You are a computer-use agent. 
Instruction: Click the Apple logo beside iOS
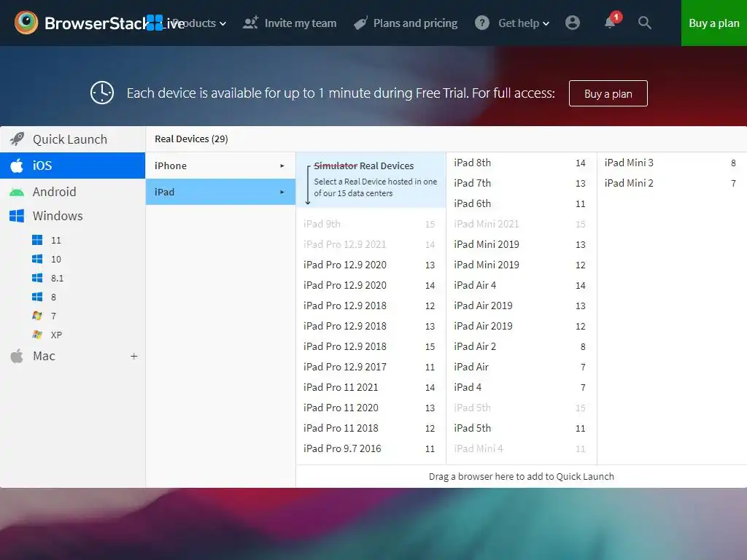click(17, 166)
